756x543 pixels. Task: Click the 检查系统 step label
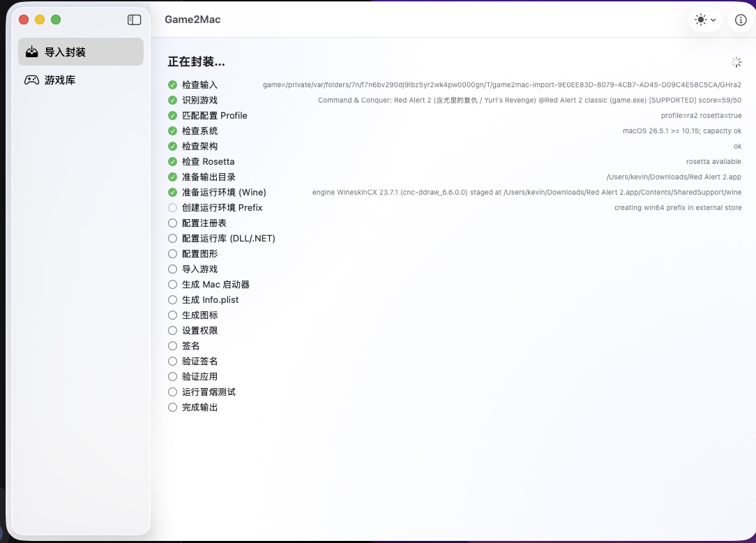(x=199, y=131)
